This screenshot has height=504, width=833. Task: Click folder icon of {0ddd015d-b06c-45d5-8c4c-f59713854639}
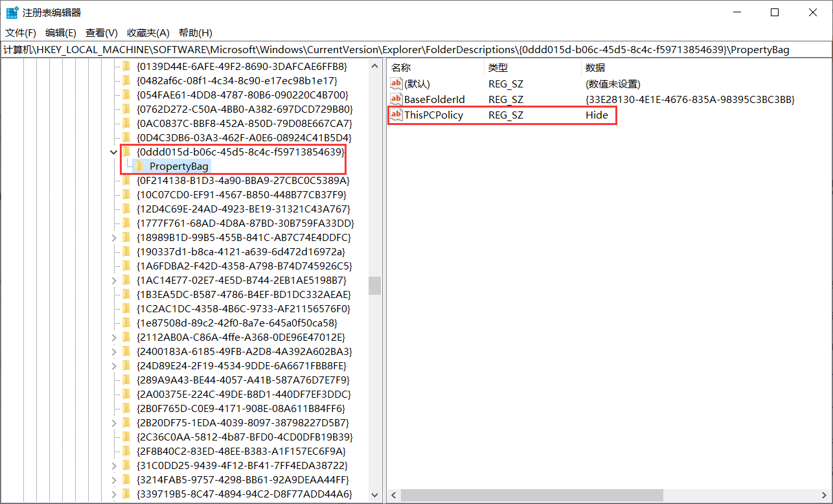[128, 152]
